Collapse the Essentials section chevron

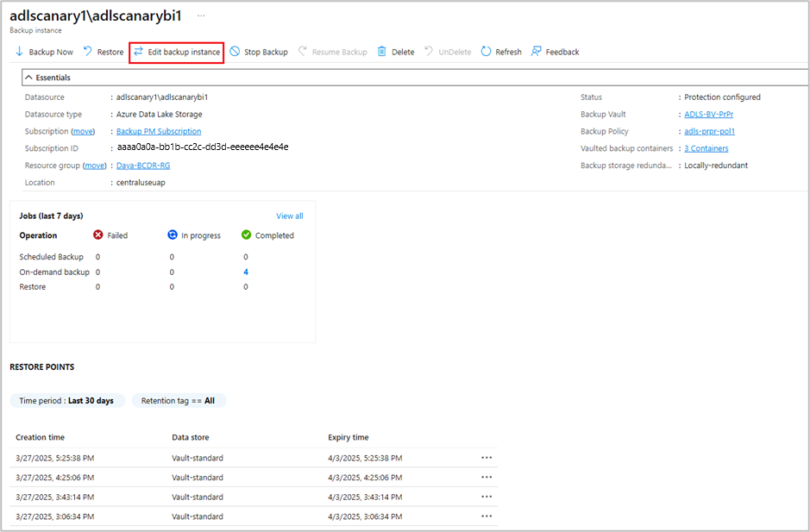tap(29, 78)
